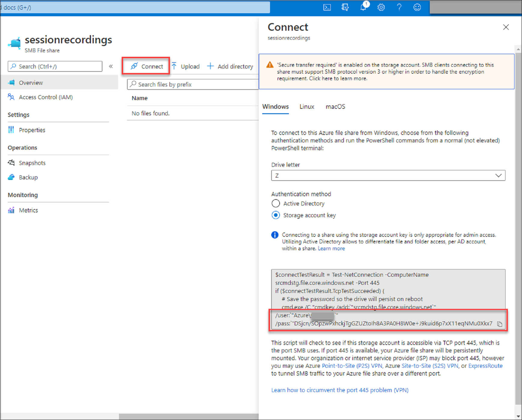Open Cloud Shell from the top bar

pyautogui.click(x=327, y=7)
